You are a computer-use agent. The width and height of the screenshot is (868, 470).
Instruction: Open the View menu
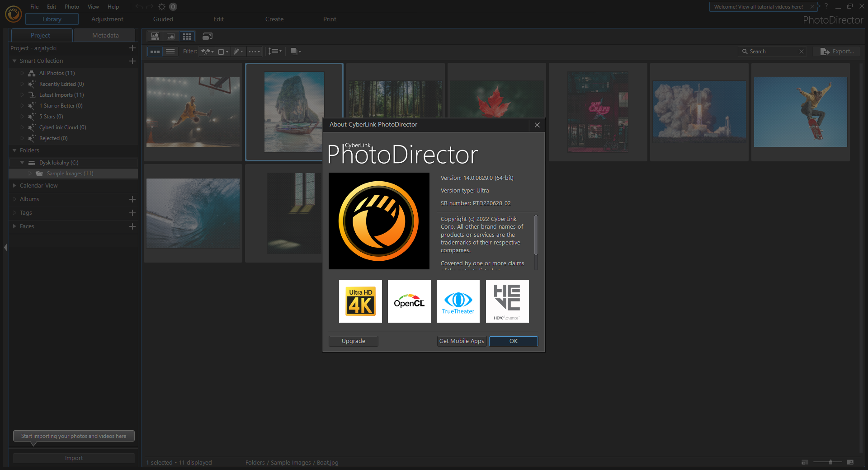[93, 7]
